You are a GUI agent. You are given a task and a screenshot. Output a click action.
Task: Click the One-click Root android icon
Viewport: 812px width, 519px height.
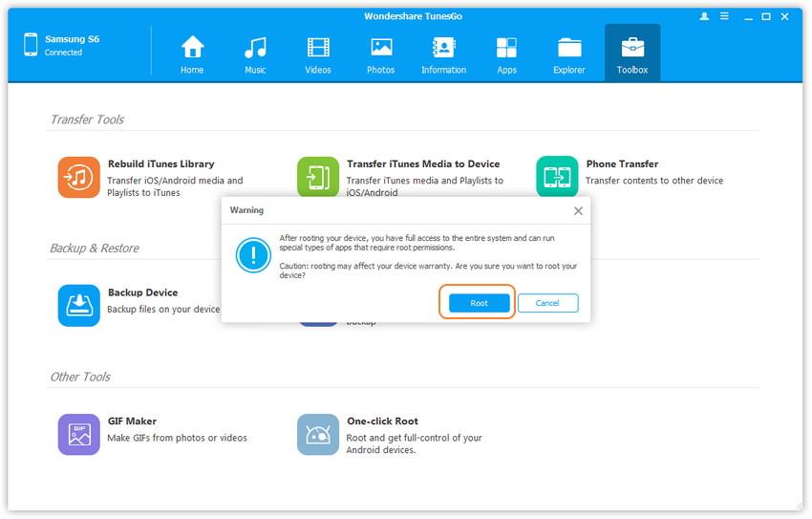[317, 434]
